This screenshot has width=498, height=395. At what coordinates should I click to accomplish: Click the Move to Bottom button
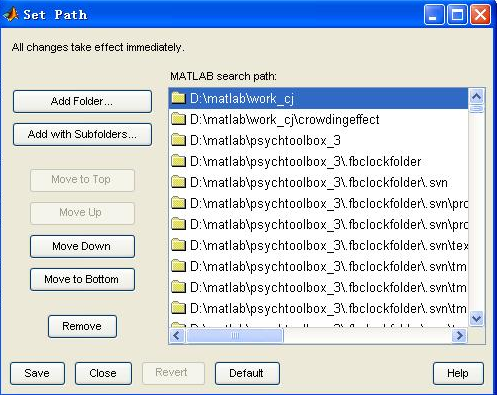coord(82,279)
